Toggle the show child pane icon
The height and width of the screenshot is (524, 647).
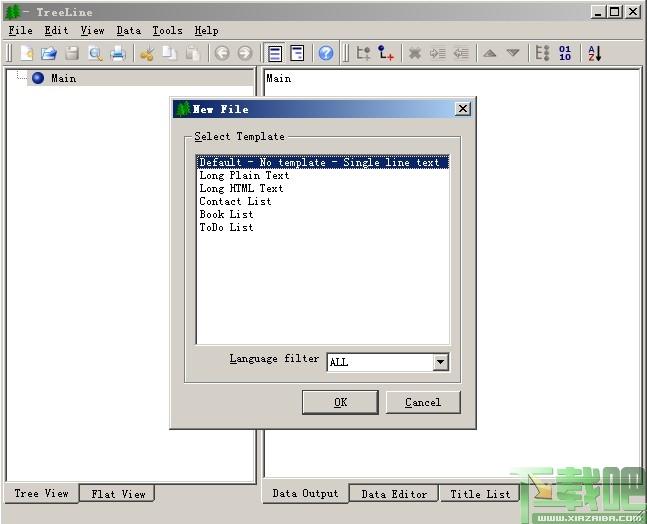coord(275,53)
